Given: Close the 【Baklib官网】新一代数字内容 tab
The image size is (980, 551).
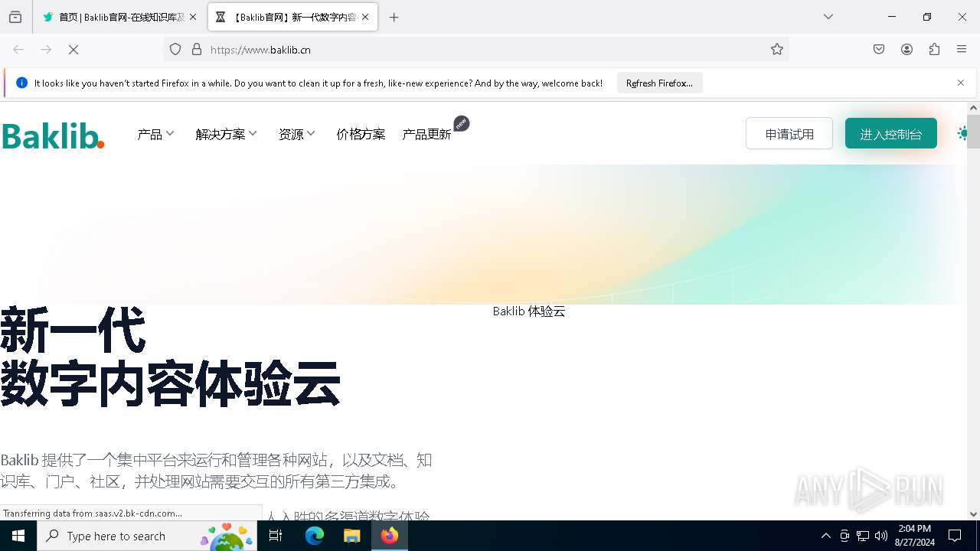Looking at the screenshot, I should click(x=365, y=17).
